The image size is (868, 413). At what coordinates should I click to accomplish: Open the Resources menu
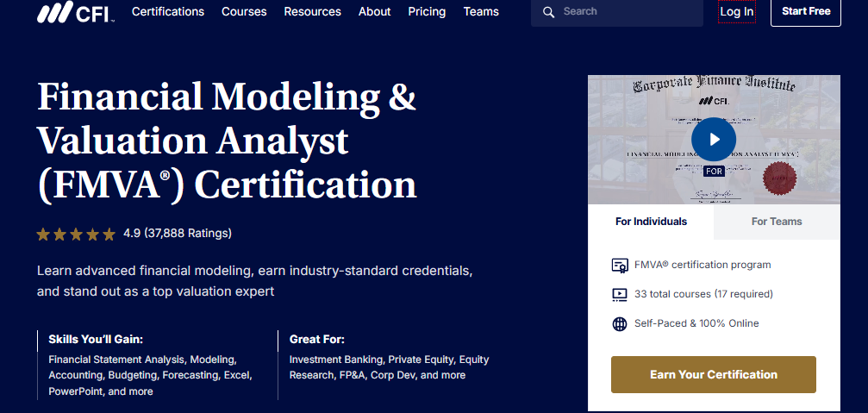(312, 12)
